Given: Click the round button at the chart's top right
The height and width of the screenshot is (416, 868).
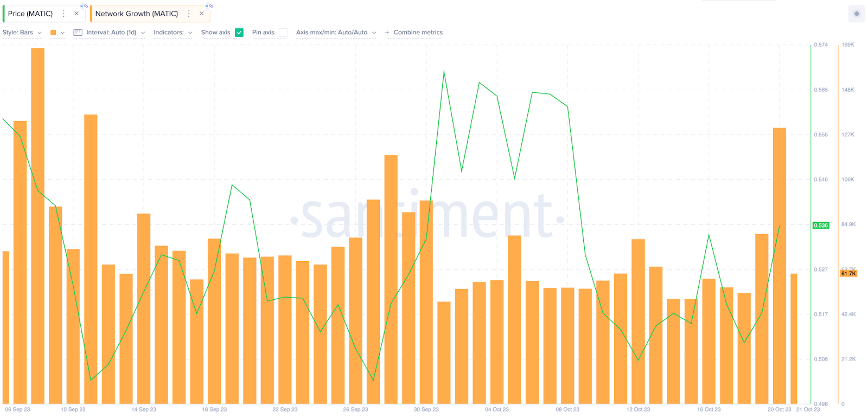Looking at the screenshot, I should coord(857,14).
